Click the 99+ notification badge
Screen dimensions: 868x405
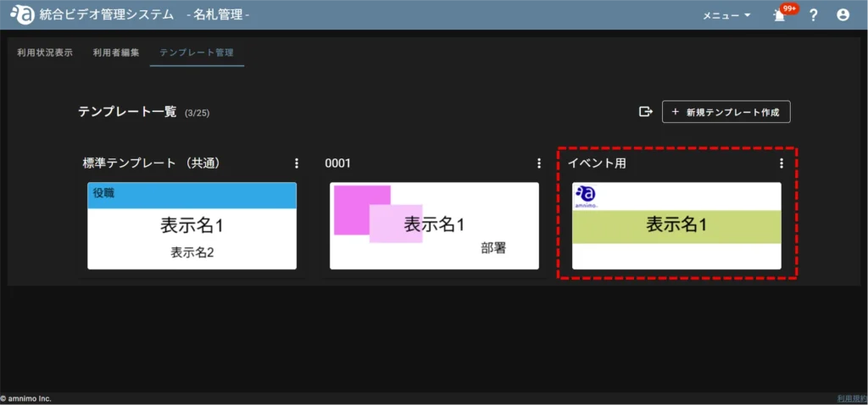(789, 8)
